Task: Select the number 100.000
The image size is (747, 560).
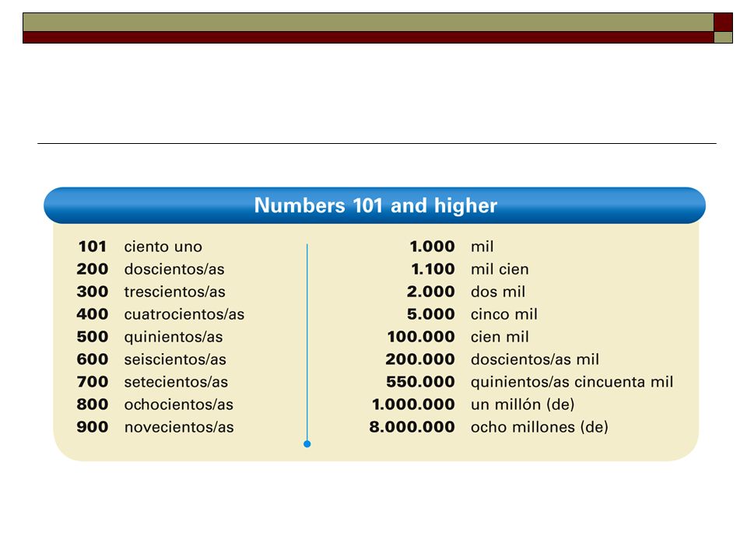Action: pos(421,337)
